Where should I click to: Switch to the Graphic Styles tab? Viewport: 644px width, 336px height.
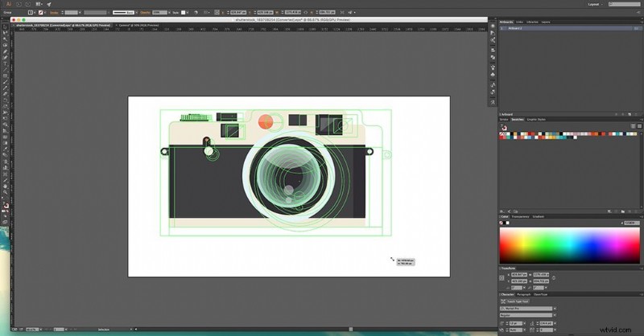click(x=536, y=120)
